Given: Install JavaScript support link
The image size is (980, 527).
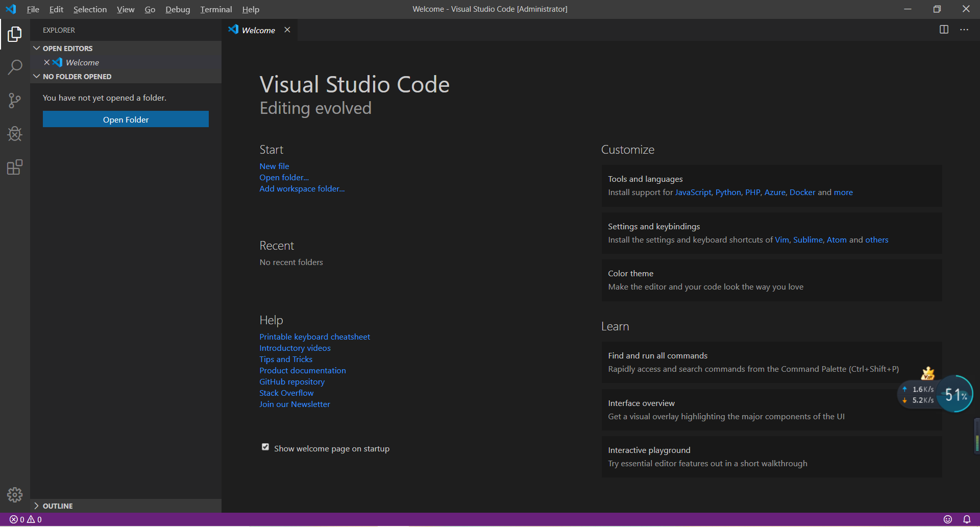Looking at the screenshot, I should pyautogui.click(x=693, y=192).
